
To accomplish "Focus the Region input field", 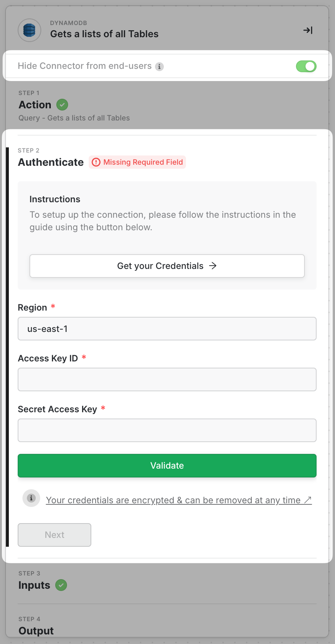I will 167,329.
